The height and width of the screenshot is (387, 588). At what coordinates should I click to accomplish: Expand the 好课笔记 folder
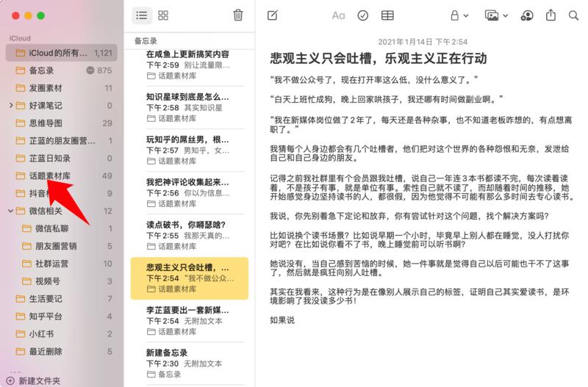pyautogui.click(x=11, y=105)
